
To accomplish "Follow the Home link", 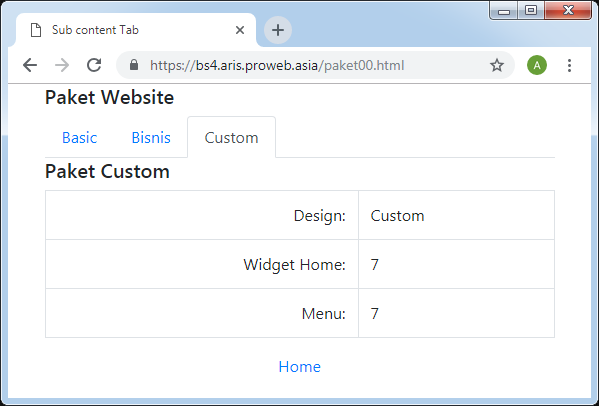I will click(300, 367).
